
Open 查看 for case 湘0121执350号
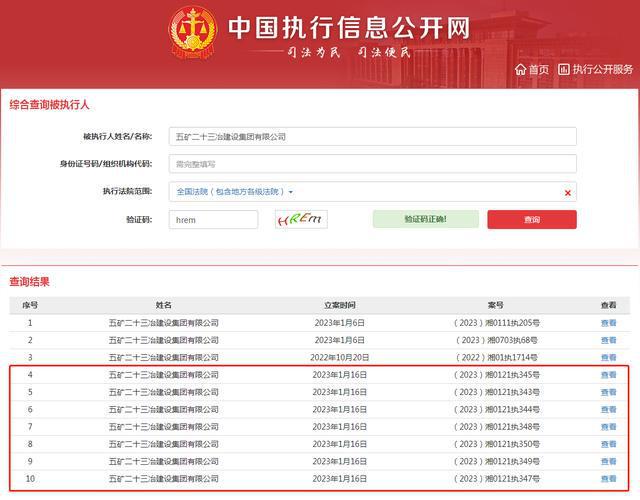coord(608,444)
